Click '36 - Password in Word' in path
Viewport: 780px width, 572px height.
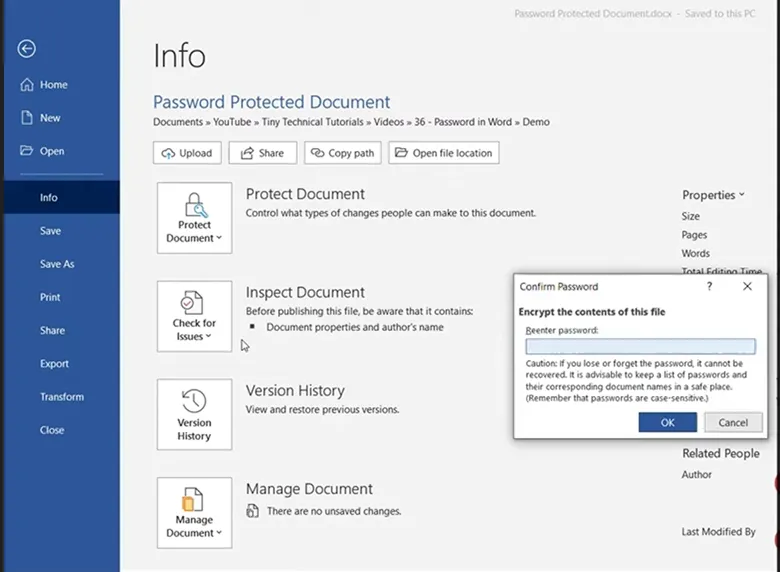click(463, 122)
